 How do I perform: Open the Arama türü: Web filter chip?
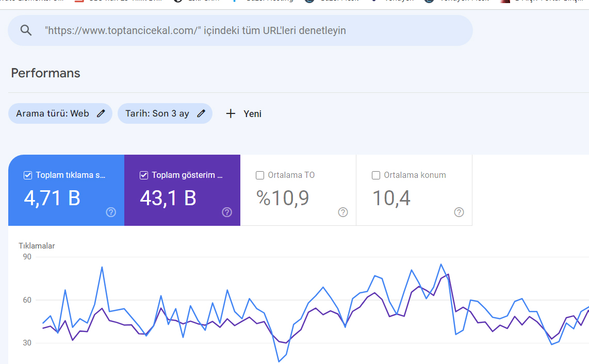point(60,113)
